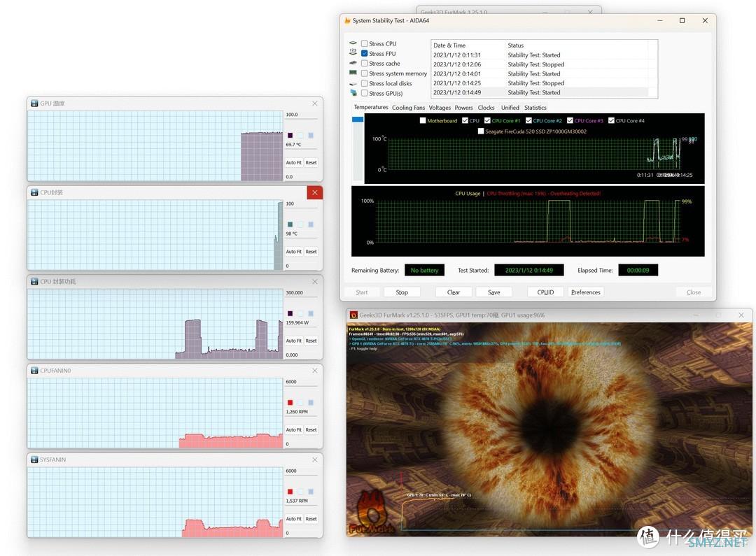Click the Stop button in AIDA64

[402, 292]
